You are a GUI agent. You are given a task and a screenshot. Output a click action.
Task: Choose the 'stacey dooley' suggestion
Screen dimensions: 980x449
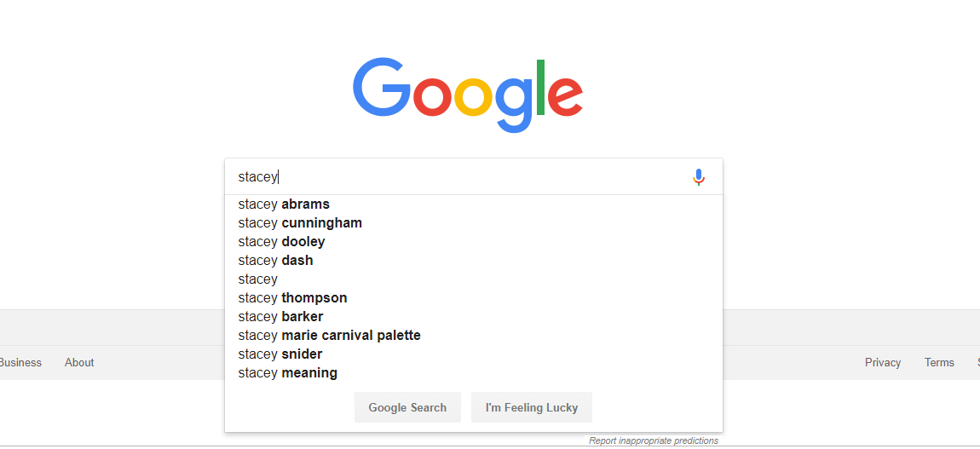pyautogui.click(x=473, y=242)
